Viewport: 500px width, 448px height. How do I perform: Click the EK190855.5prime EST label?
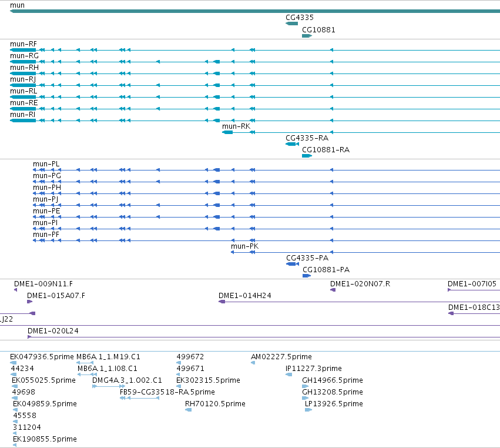coord(45,439)
